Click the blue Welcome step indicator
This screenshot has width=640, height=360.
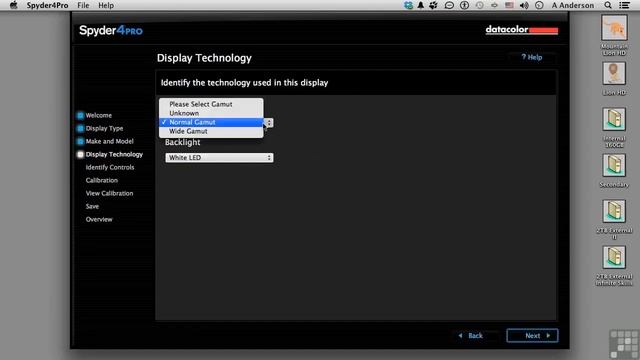[x=80, y=116]
